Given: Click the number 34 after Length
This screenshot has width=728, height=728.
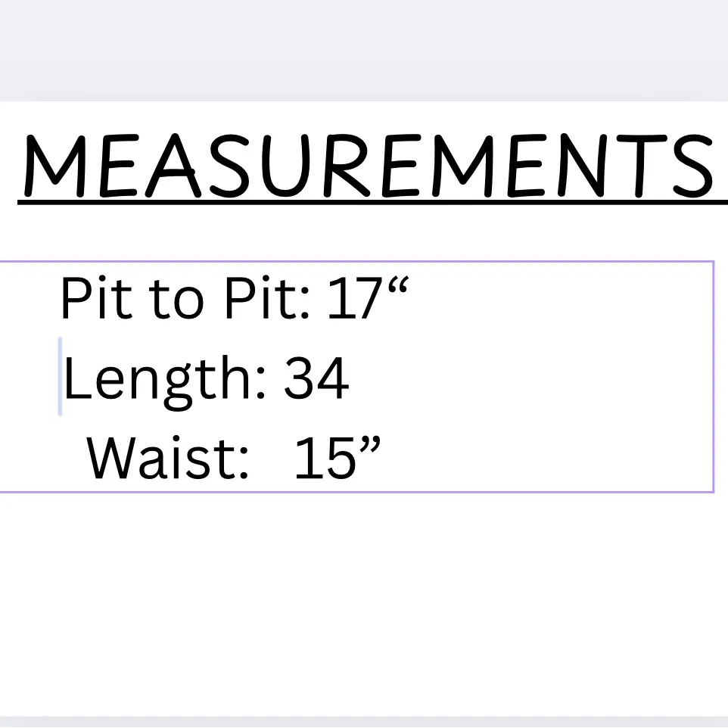Looking at the screenshot, I should (x=316, y=380).
